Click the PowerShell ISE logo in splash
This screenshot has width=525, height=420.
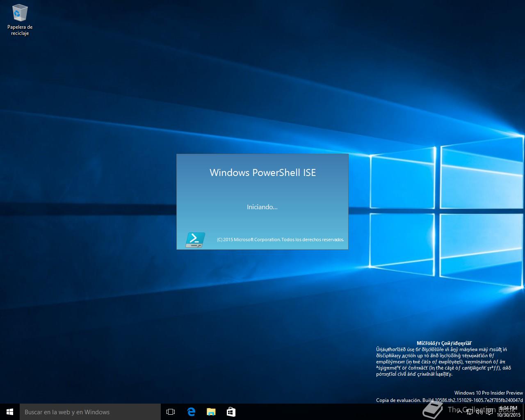[x=195, y=240]
